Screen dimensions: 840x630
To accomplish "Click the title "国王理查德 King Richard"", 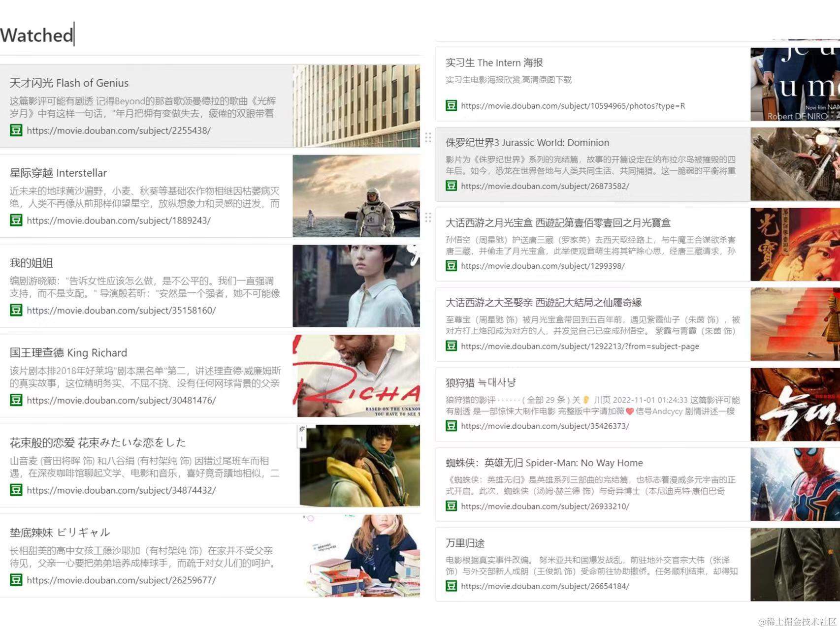I will [68, 353].
